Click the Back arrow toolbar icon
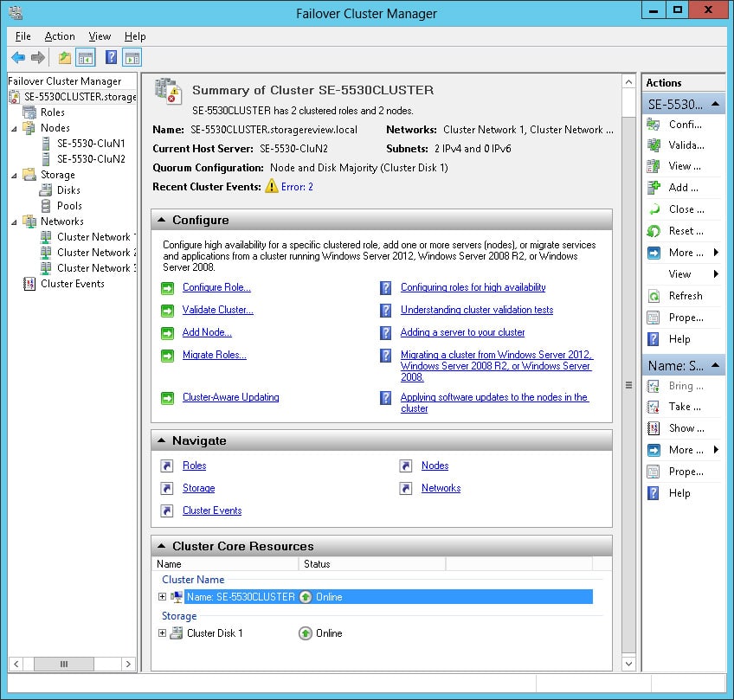The height and width of the screenshot is (700, 734). 18,58
